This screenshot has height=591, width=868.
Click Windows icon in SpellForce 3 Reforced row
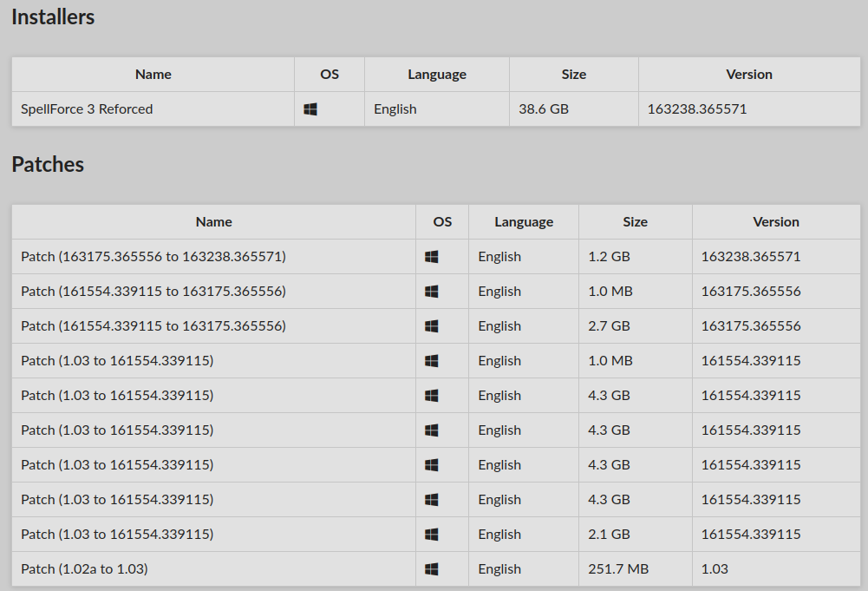coord(310,109)
